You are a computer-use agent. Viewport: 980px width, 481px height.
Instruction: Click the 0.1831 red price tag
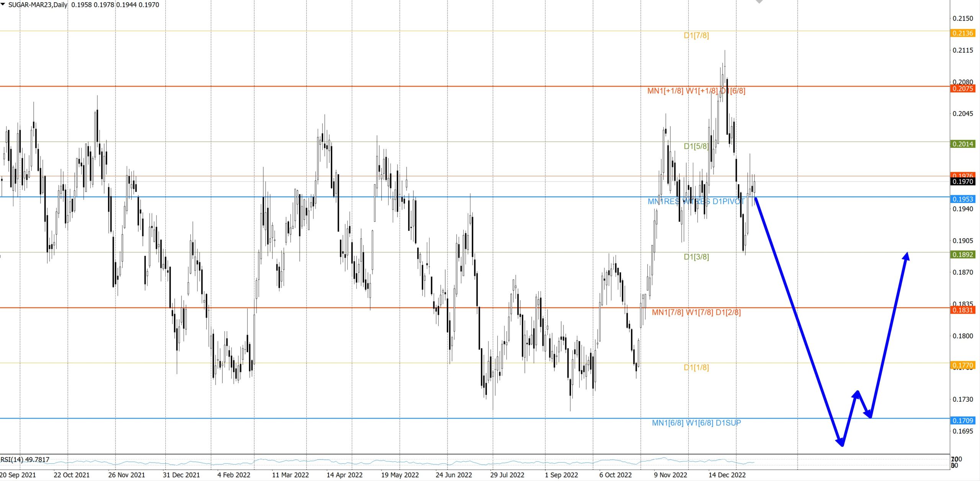962,310
